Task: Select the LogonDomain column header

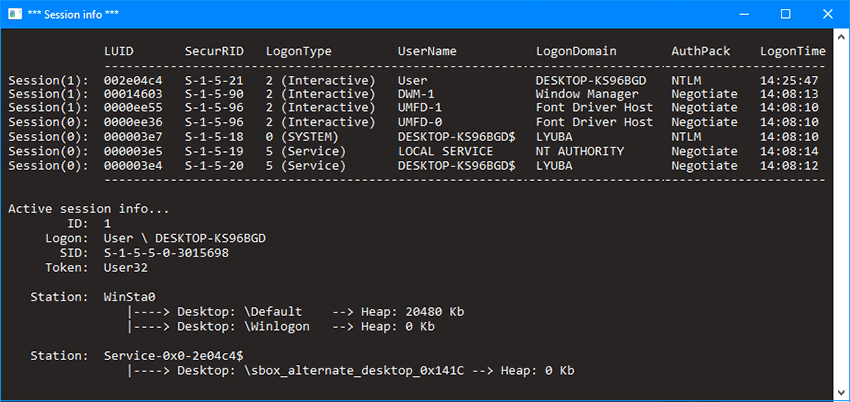Action: [576, 51]
